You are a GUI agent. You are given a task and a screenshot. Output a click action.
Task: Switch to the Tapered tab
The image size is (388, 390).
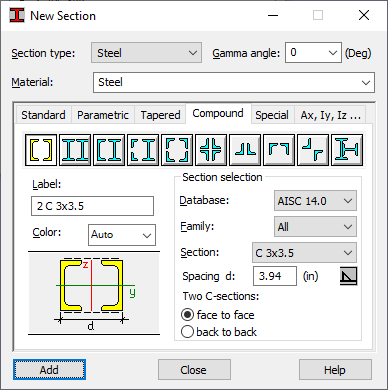click(160, 115)
